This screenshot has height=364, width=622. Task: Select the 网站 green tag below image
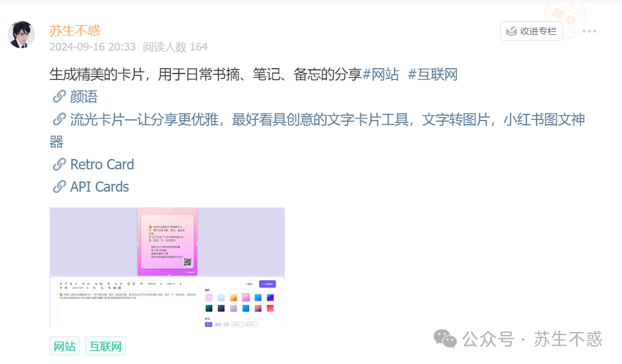[x=65, y=346]
